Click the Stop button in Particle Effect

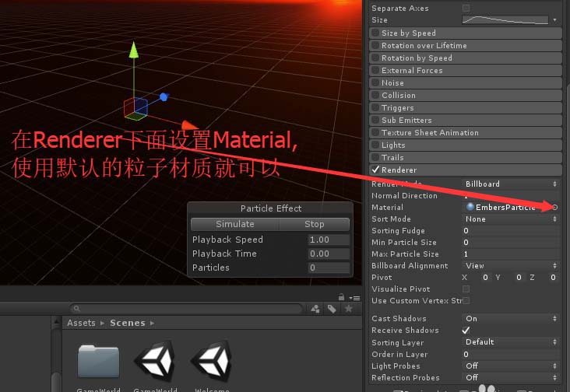coord(315,224)
